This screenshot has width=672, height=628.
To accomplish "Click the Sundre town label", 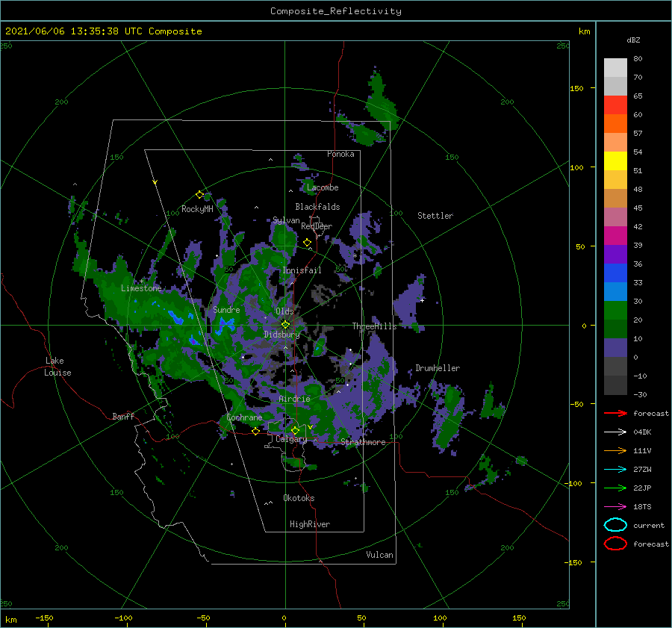I will pyautogui.click(x=227, y=309).
